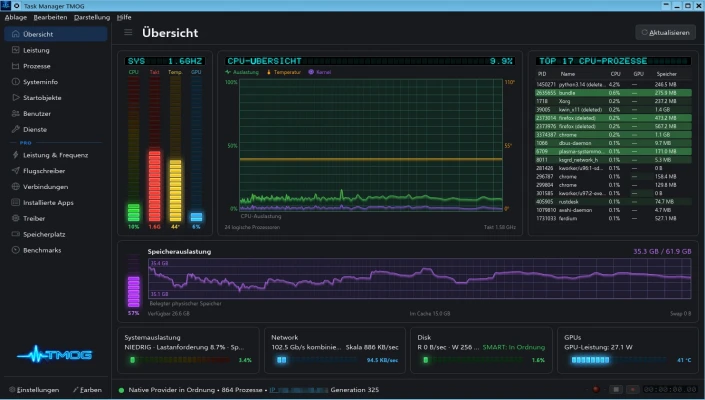Open the Disk summary card
The width and height of the screenshot is (705, 400).
tap(481, 350)
